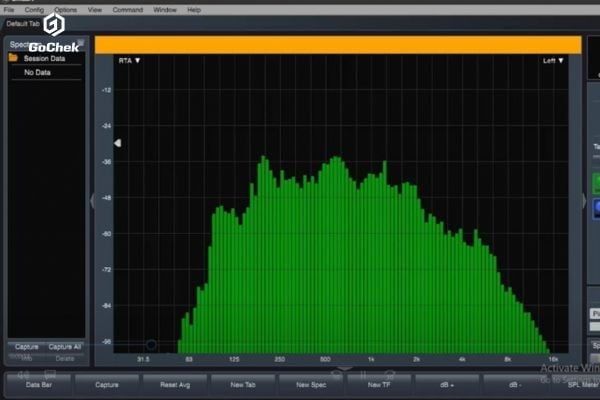Image resolution: width=600 pixels, height=400 pixels.
Task: Click Capture in the data panel
Action: 27,347
